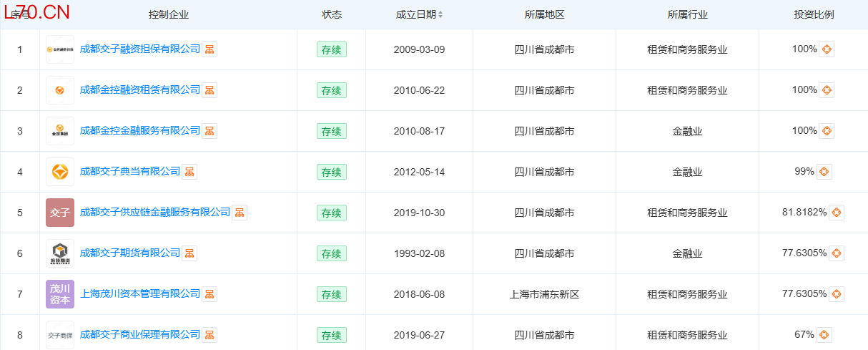Click the date 2019-10-30
The height and width of the screenshot is (350, 868).
pos(419,213)
